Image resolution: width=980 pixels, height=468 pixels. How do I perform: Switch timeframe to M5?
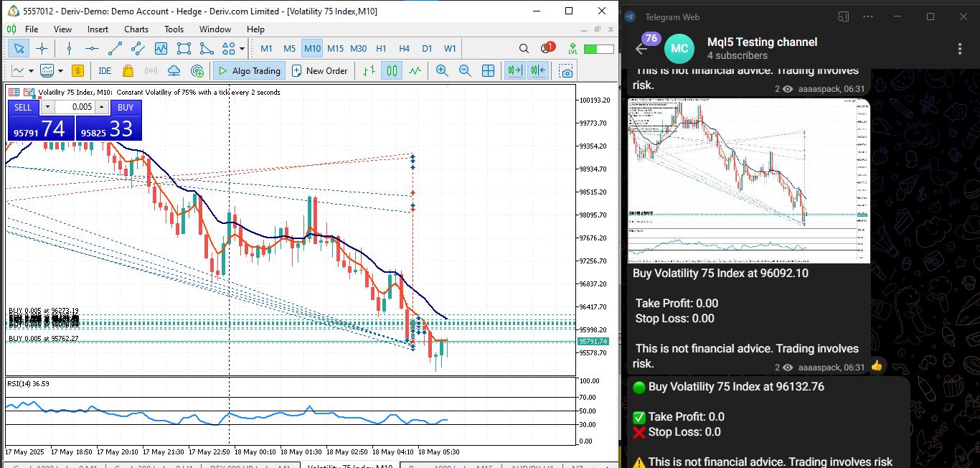289,49
